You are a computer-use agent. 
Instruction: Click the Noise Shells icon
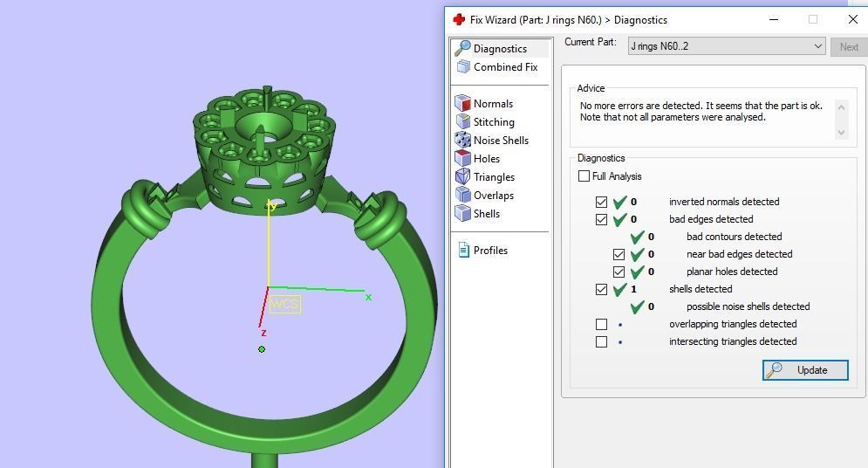(x=462, y=140)
